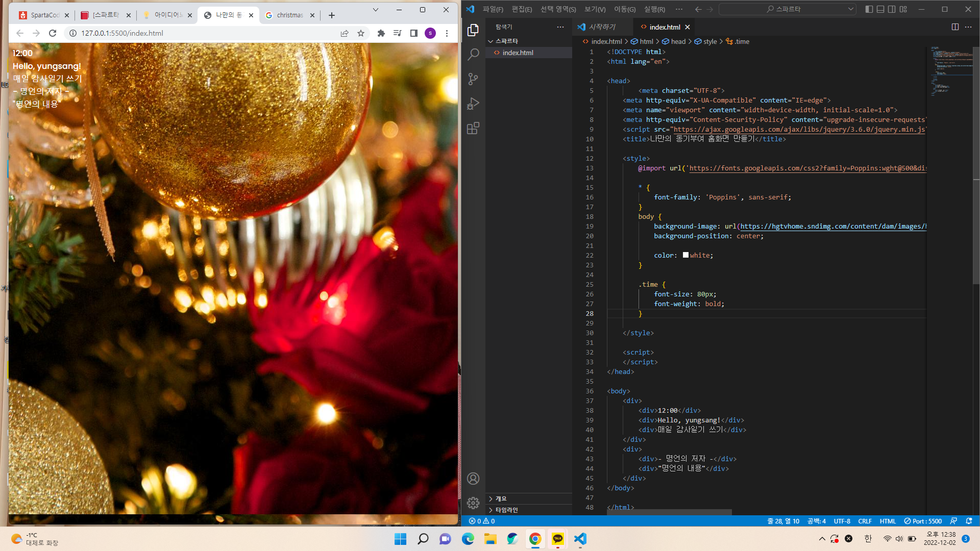Open the overflow menu in VS Code menu bar
Image resolution: width=980 pixels, height=551 pixels.
pos(679,9)
